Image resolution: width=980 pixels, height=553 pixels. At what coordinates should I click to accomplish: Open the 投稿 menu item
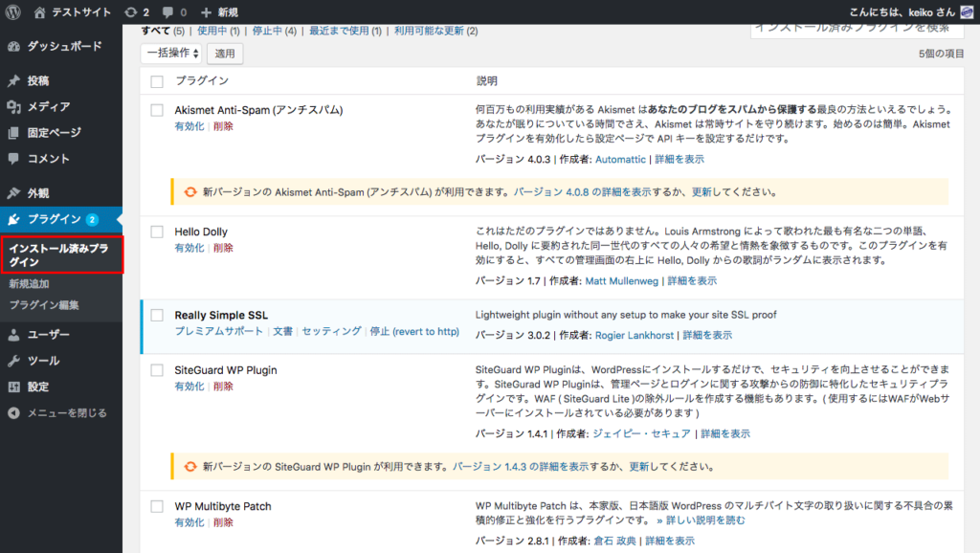pyautogui.click(x=61, y=80)
